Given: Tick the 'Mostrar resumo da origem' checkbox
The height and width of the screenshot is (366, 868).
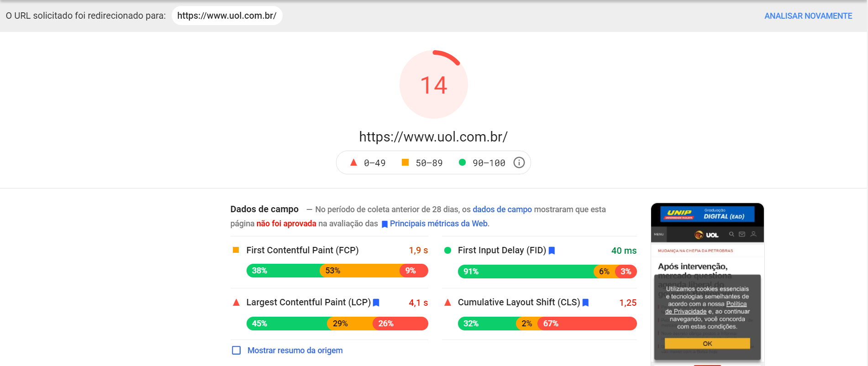Looking at the screenshot, I should click(x=237, y=350).
